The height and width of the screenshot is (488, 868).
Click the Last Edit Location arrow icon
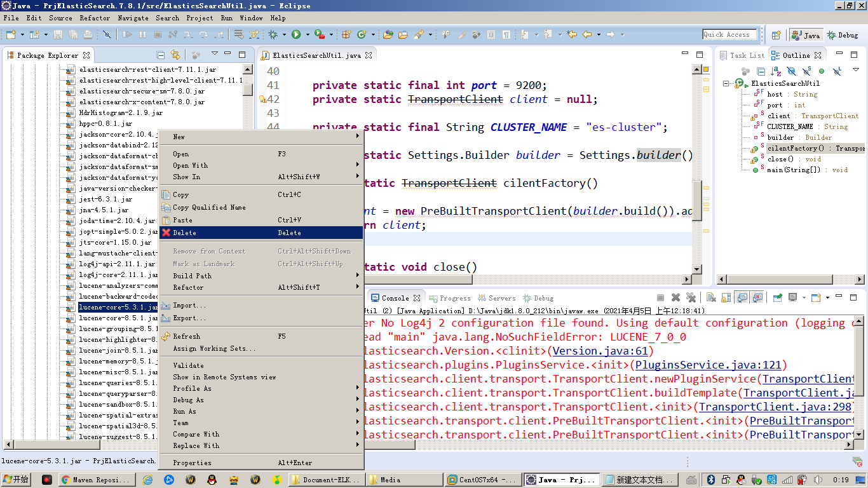click(x=571, y=34)
